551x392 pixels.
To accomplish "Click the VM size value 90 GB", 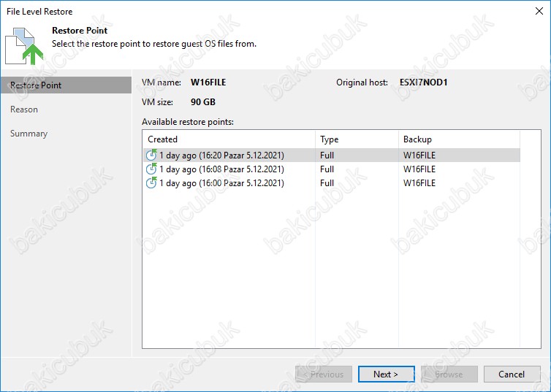I will [x=202, y=102].
